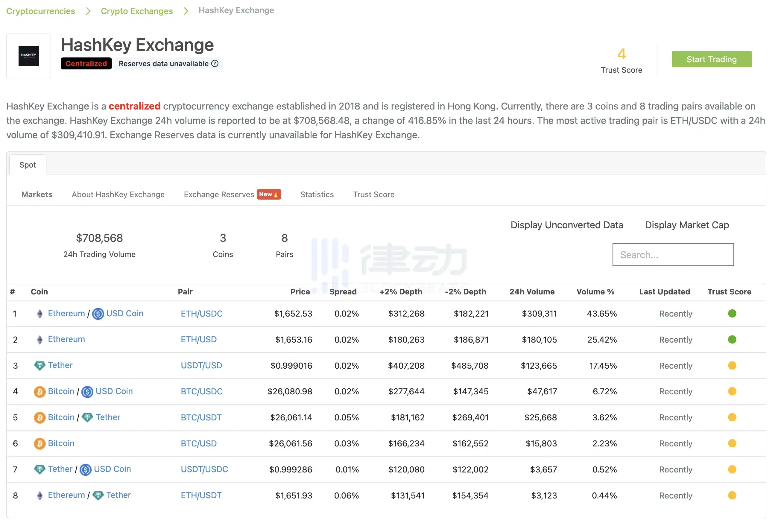Switch to the Trust Score tab
This screenshot has height=532, width=778.
tap(374, 194)
